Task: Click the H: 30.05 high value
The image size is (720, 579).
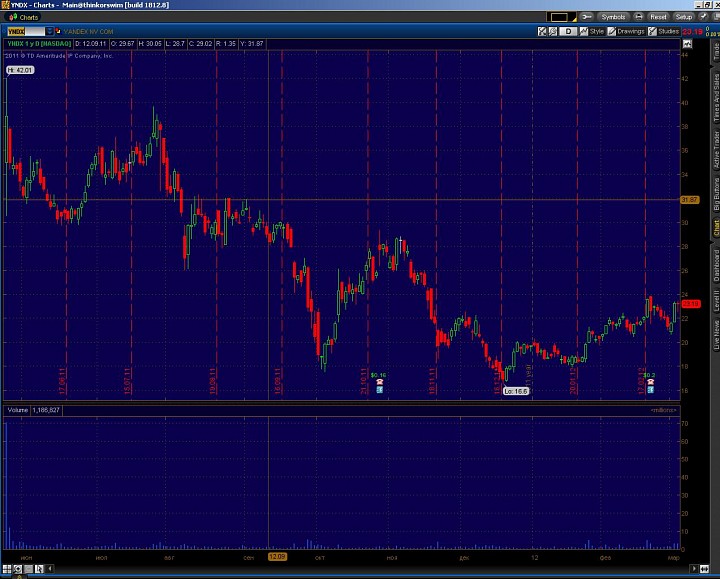Action: coord(150,44)
